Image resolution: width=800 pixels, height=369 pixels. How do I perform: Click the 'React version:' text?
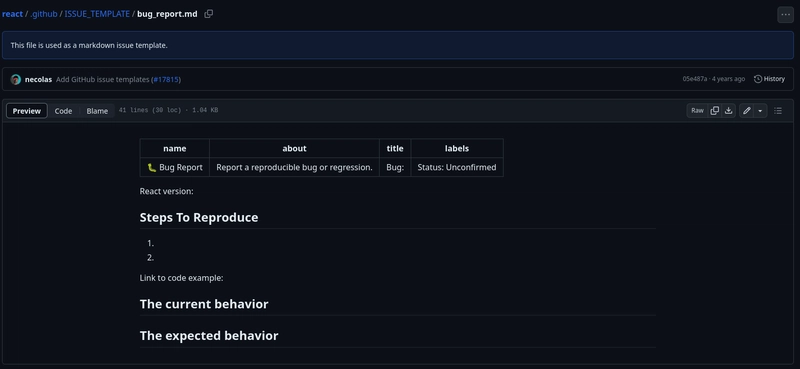point(166,191)
